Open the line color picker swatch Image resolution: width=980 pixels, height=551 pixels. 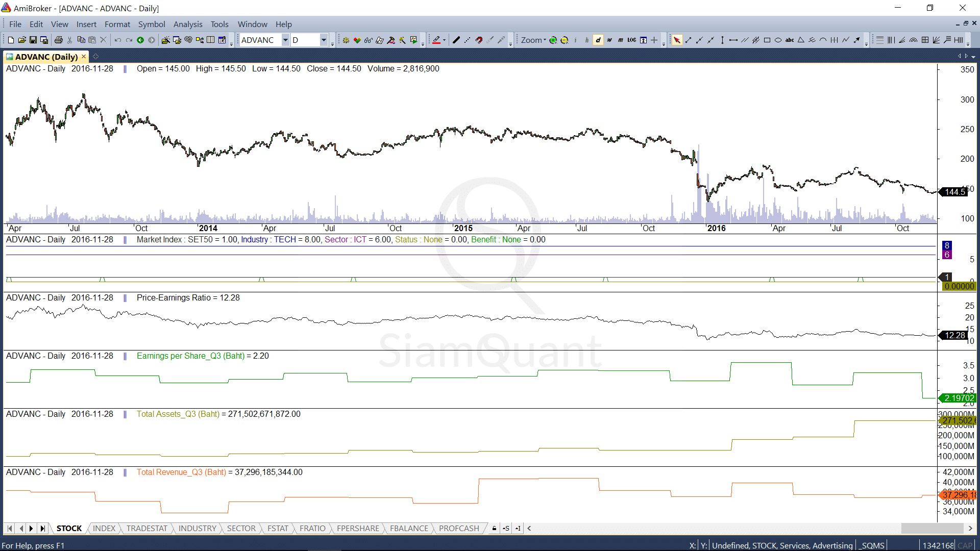(x=436, y=40)
